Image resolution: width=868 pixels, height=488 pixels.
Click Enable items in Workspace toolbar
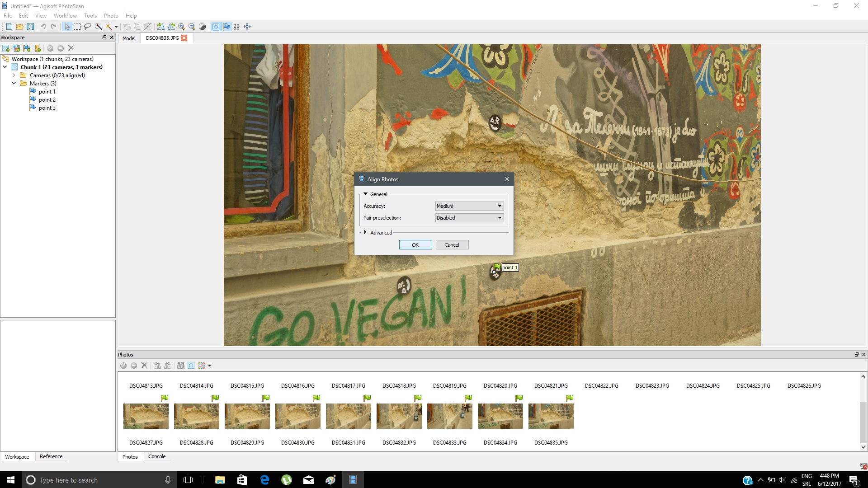point(50,48)
